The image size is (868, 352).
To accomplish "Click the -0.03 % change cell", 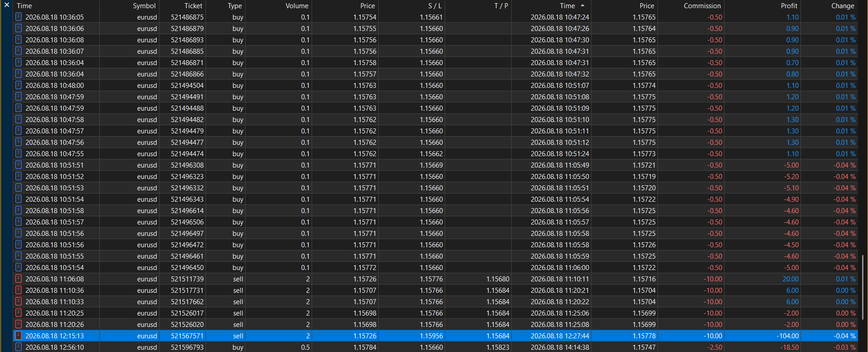I will [845, 347].
